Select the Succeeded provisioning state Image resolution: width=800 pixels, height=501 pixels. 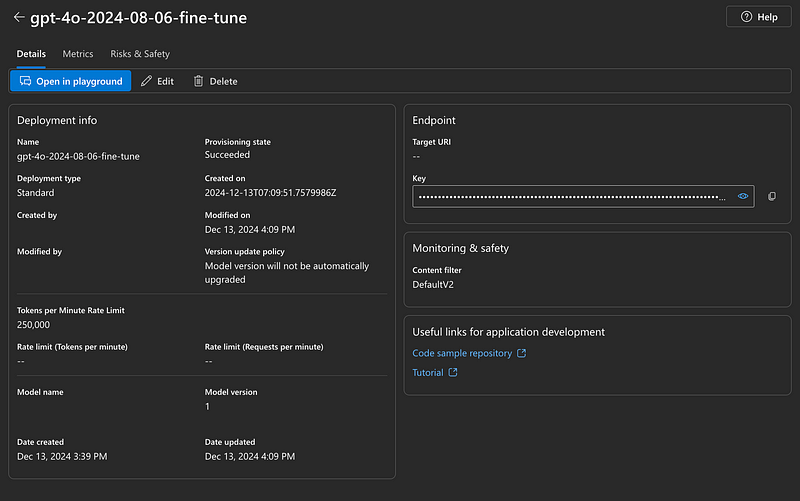tap(227, 155)
